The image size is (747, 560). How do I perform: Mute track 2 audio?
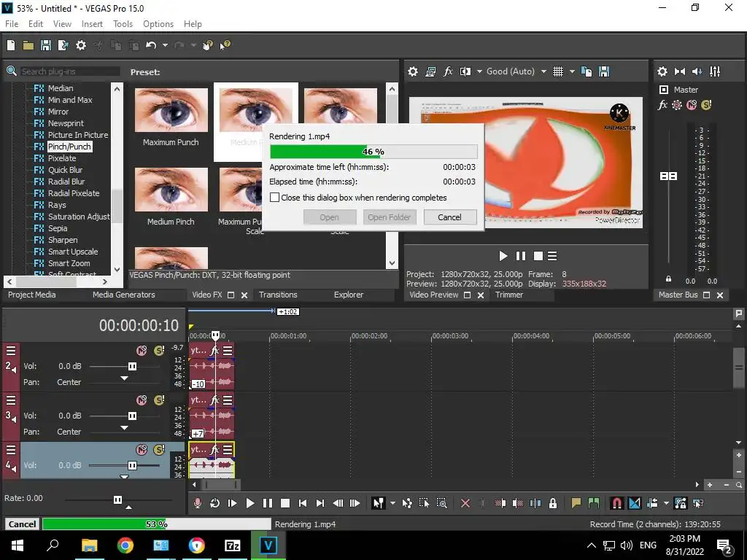pyautogui.click(x=142, y=351)
